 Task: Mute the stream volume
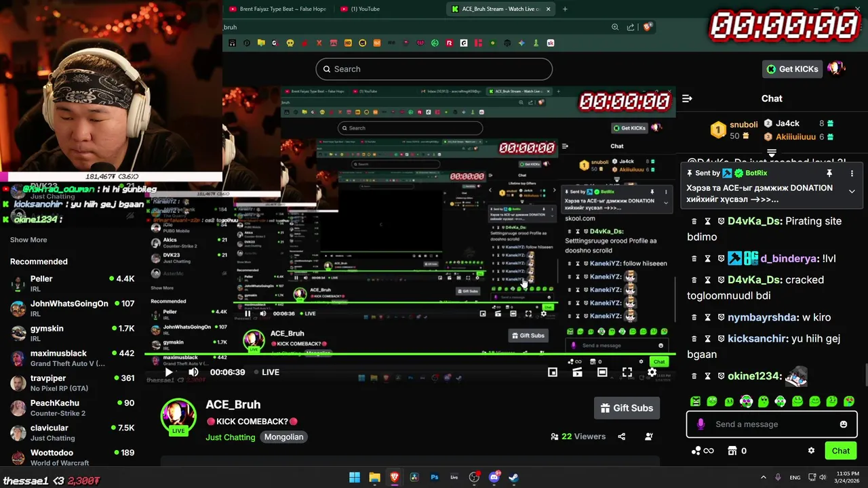point(193,372)
